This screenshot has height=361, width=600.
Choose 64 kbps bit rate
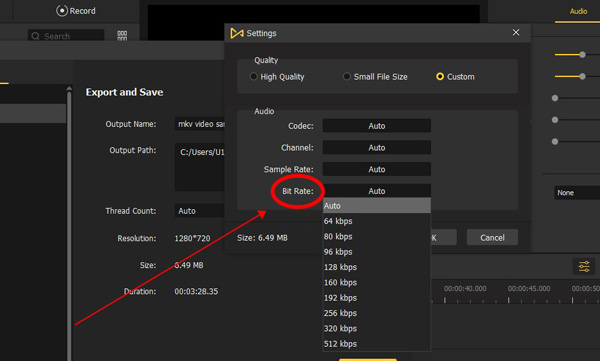377,221
